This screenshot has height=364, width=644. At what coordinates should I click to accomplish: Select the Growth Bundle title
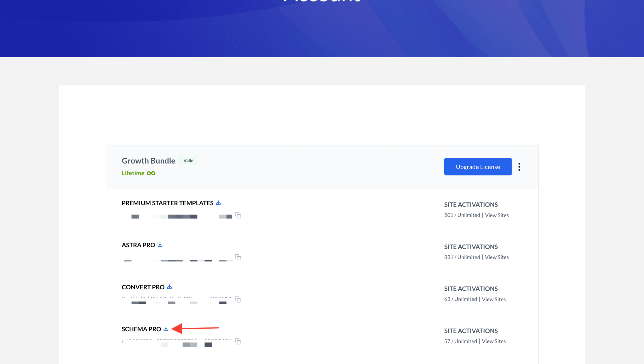pyautogui.click(x=148, y=161)
